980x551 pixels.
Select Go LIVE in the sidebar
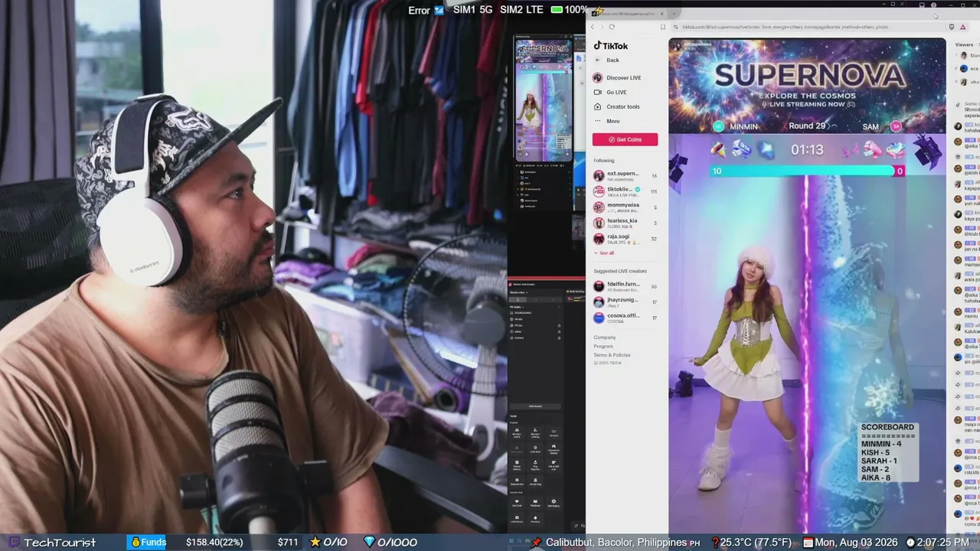pos(611,93)
